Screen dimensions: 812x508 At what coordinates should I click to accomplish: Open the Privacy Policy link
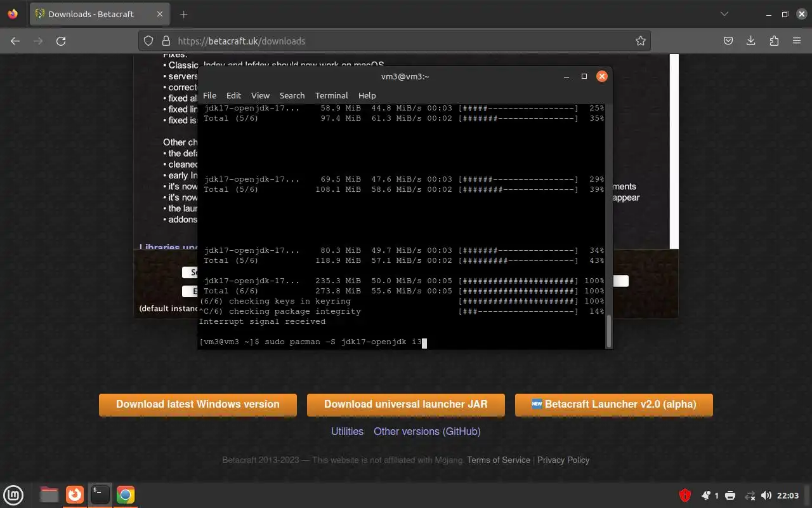[563, 460]
